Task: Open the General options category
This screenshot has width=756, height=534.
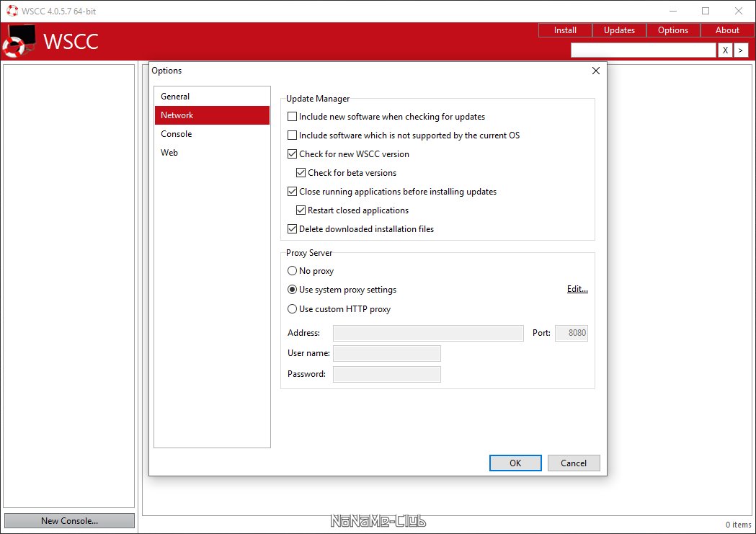Action: tap(175, 97)
